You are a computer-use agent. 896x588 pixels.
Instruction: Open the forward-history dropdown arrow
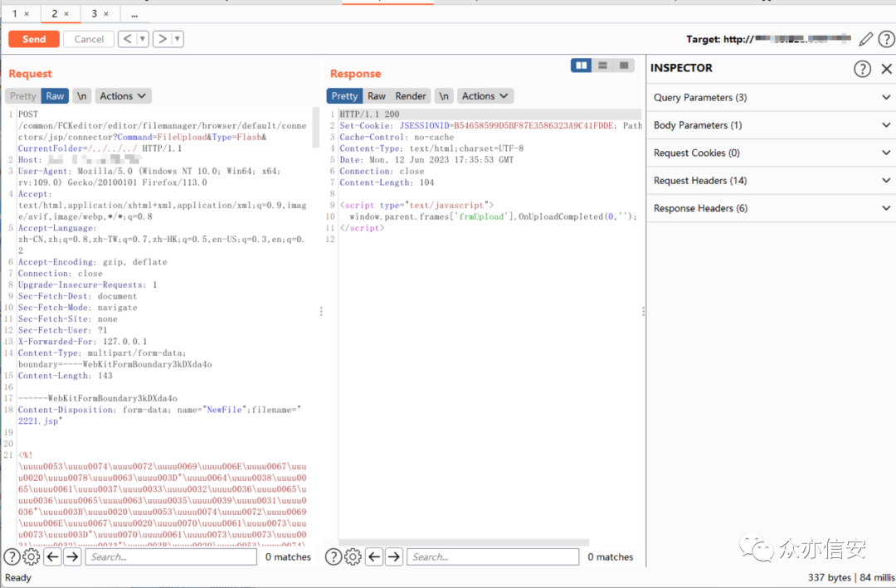pyautogui.click(x=178, y=39)
